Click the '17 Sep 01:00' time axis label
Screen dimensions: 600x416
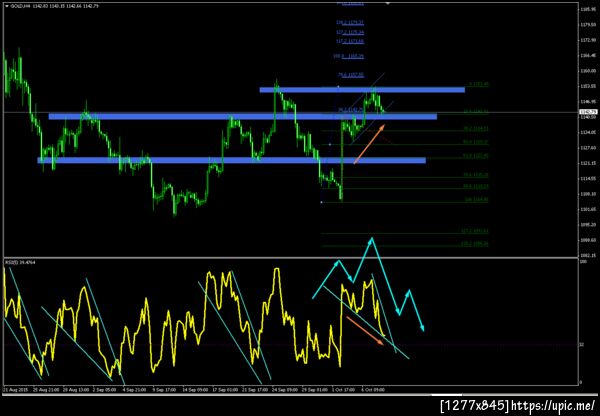click(x=225, y=389)
